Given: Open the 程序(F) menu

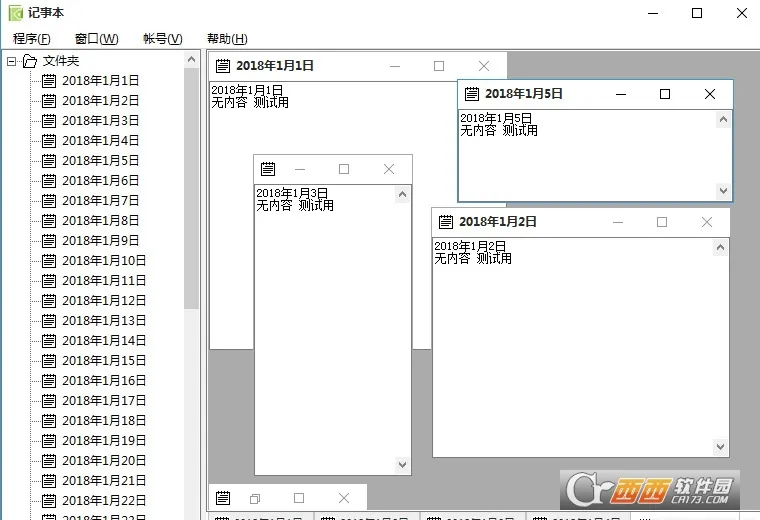Looking at the screenshot, I should tap(32, 39).
